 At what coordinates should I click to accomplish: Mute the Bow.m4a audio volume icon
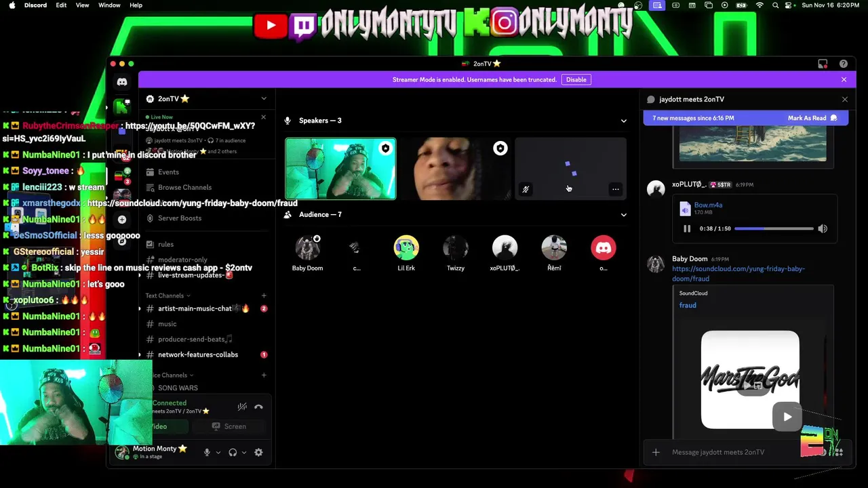823,228
